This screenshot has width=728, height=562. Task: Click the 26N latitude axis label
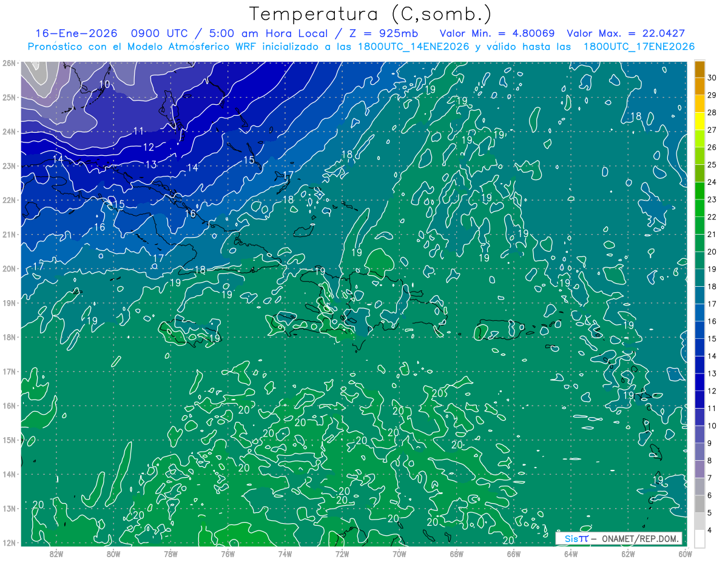(x=8, y=62)
